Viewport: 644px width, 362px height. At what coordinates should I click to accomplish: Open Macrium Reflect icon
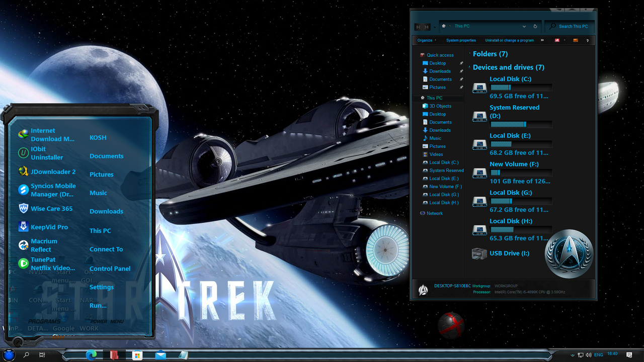pos(23,245)
